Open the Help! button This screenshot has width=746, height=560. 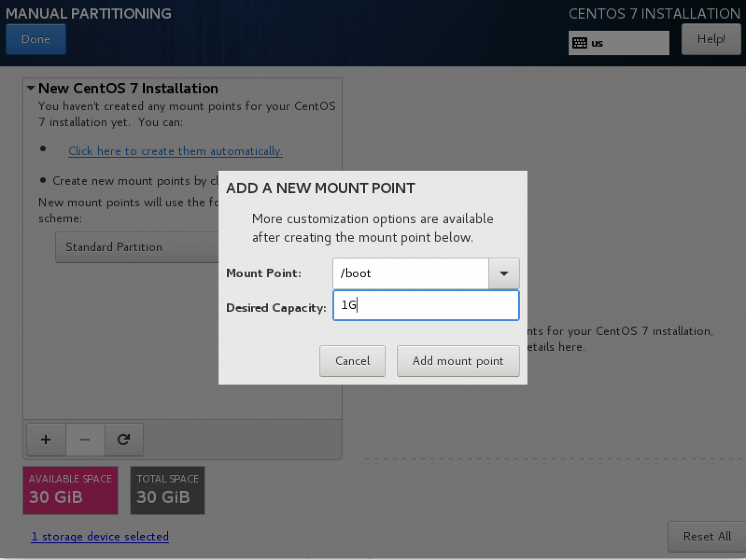711,39
